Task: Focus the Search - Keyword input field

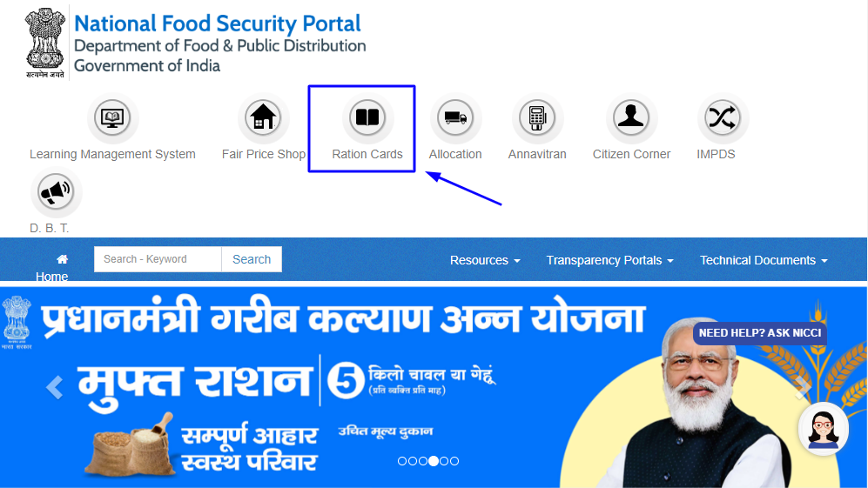Action: pos(158,259)
